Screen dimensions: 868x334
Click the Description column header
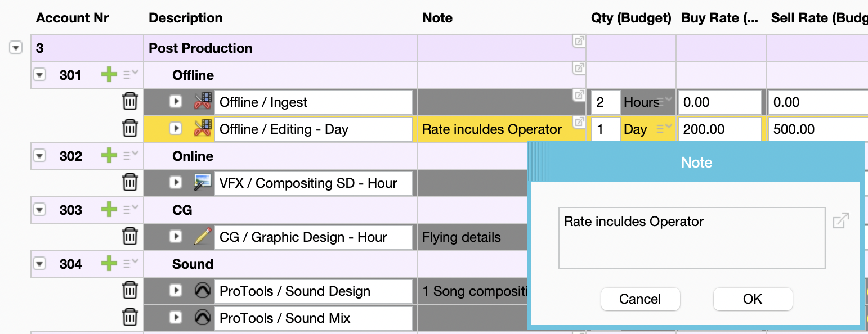tap(185, 18)
